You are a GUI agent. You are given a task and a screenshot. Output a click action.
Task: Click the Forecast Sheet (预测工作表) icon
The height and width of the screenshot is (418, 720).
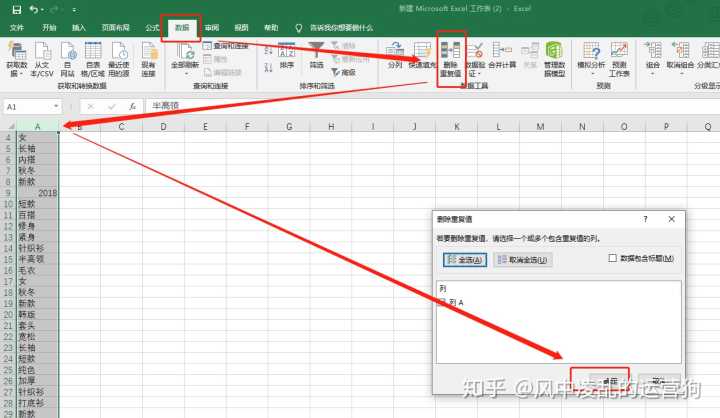coord(619,58)
